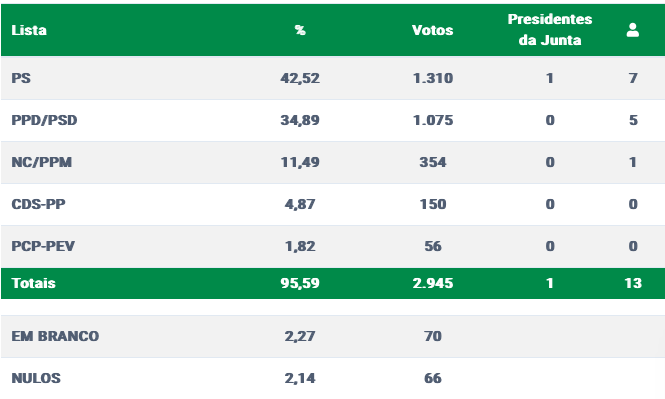Click the person icon in table header

pyautogui.click(x=633, y=30)
